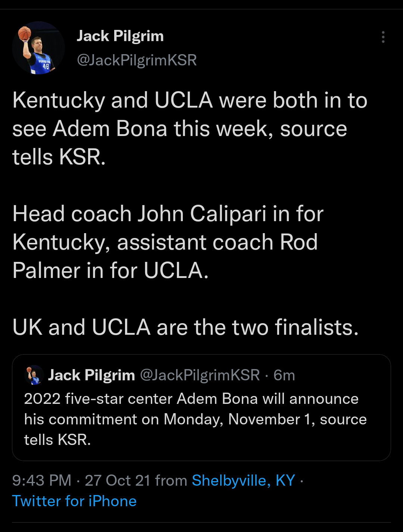Click the 27 Oct 21 date
The width and height of the screenshot is (403, 532).
[118, 480]
